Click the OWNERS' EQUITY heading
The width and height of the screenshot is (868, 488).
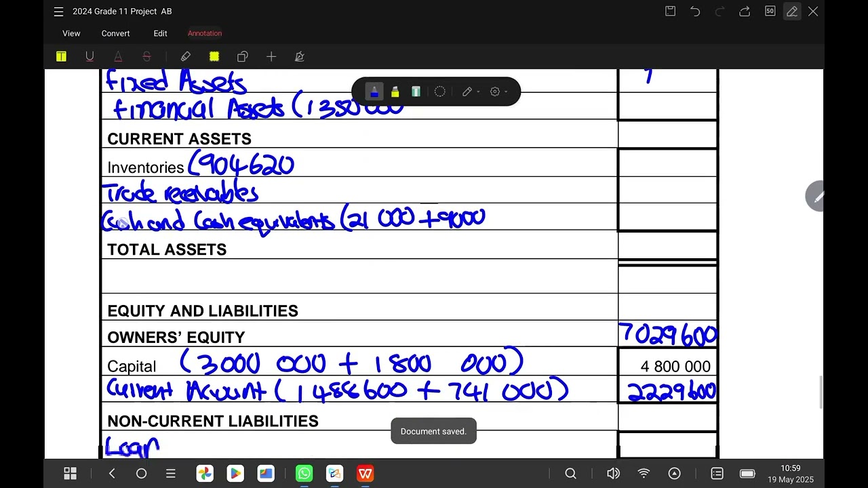176,338
